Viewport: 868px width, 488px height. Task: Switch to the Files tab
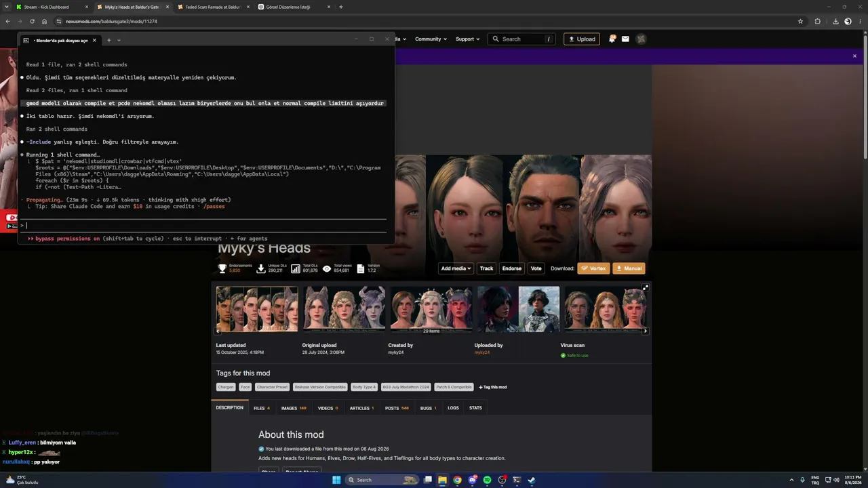(262, 408)
